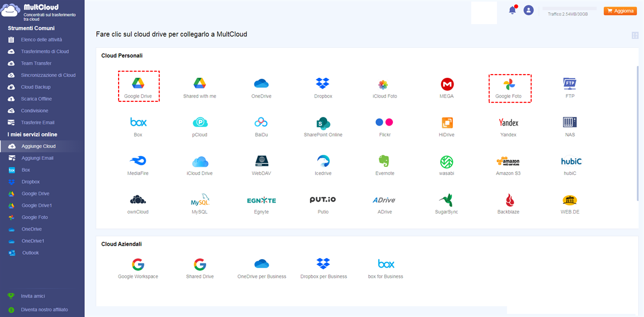This screenshot has width=644, height=317.
Task: Connect Amazon S3
Action: (508, 161)
